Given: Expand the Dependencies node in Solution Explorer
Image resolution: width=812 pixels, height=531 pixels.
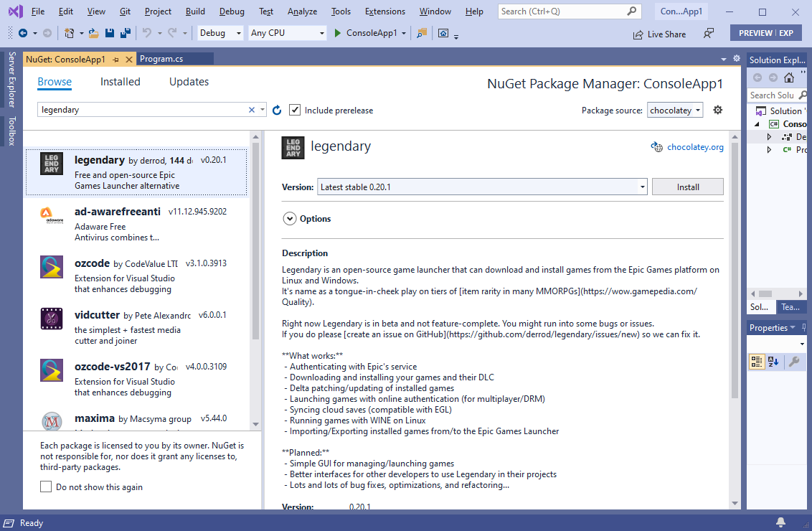Looking at the screenshot, I should 769,137.
